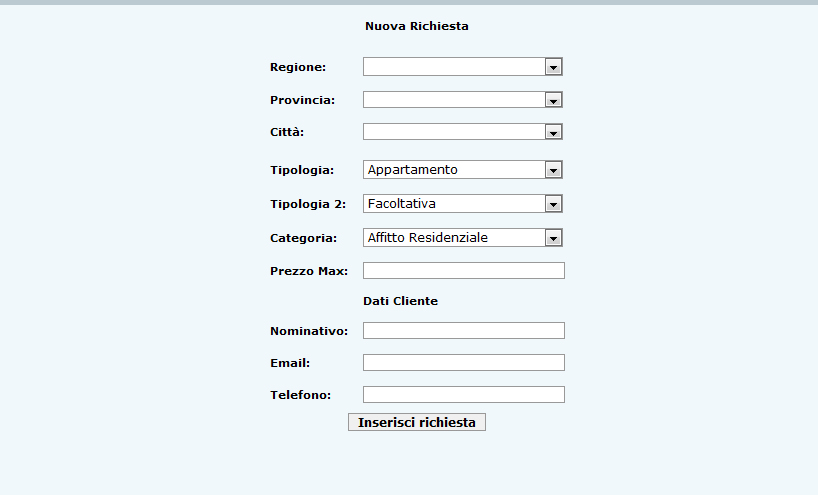Click the Categoria: label text
The image size is (818, 495).
304,238
